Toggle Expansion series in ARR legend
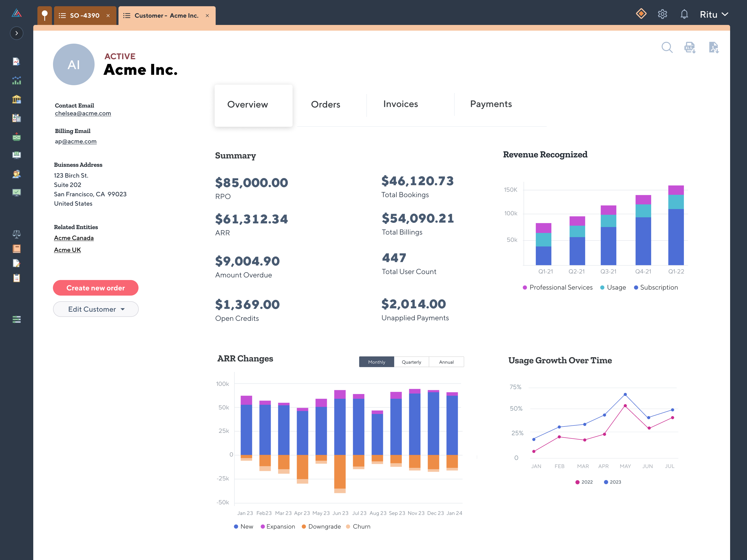747x560 pixels. point(277,526)
